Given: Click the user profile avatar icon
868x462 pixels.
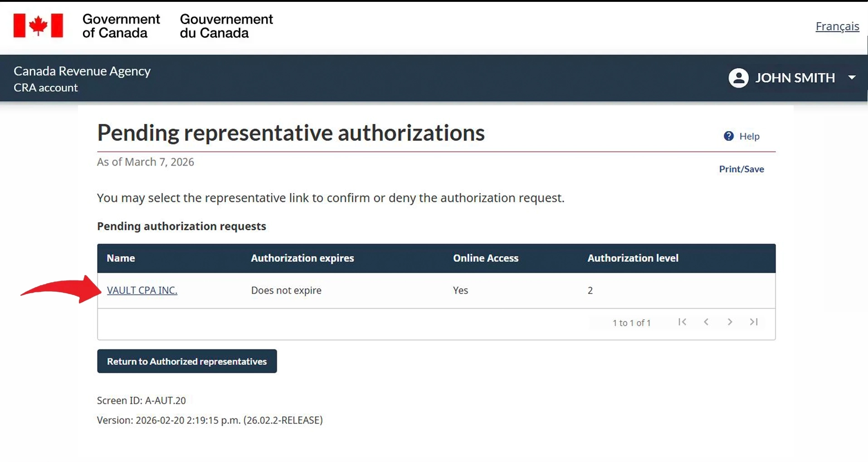Looking at the screenshot, I should click(x=738, y=78).
